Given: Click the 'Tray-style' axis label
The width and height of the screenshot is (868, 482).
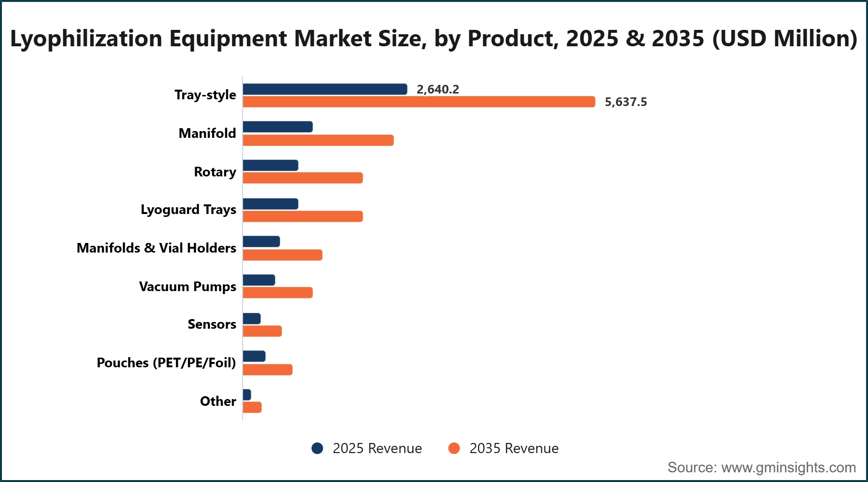Looking at the screenshot, I should point(205,95).
